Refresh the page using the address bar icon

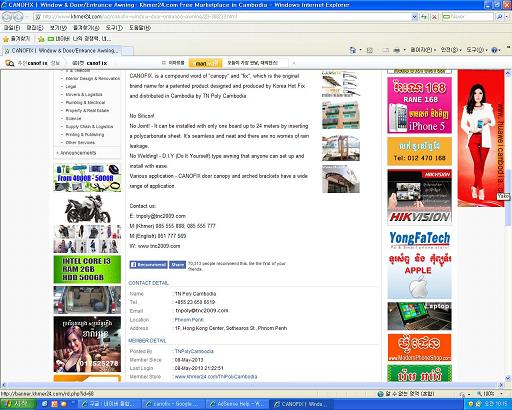(x=424, y=16)
